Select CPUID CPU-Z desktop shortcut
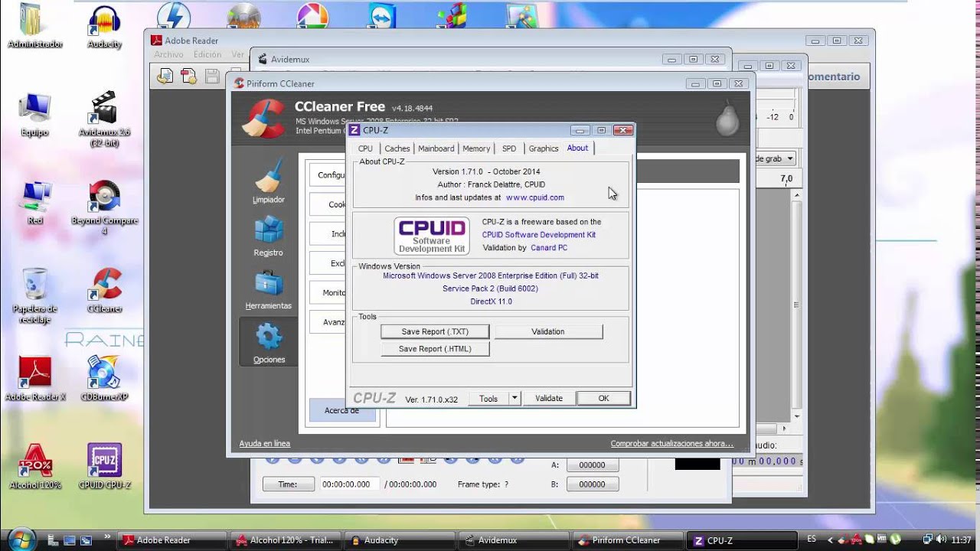980x551 pixels. 104,467
